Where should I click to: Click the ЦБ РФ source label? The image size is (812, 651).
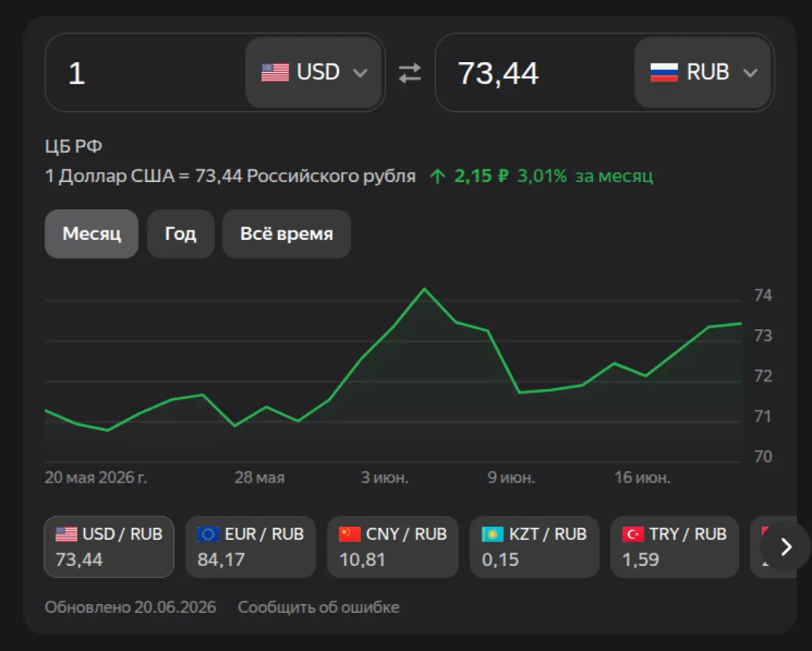click(x=74, y=147)
